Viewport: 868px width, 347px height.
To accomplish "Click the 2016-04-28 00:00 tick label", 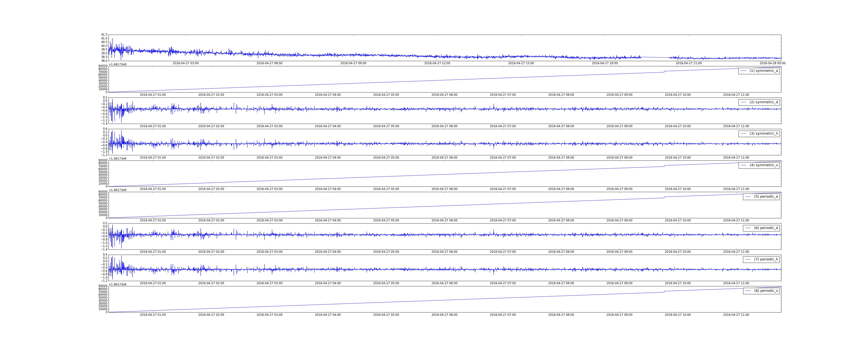I will coord(772,63).
